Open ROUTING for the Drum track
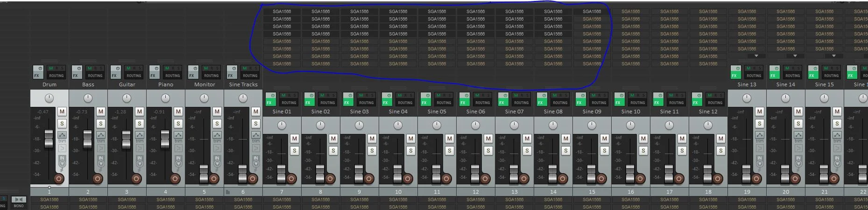Screen dimensions: 868x210 click(56, 75)
